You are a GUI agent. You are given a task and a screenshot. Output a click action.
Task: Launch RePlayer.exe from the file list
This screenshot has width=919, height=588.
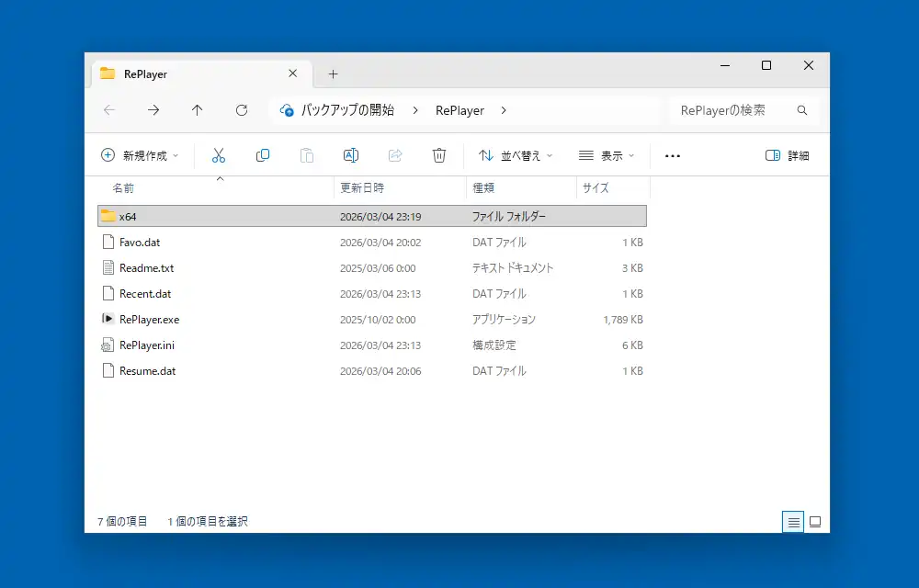click(x=150, y=320)
